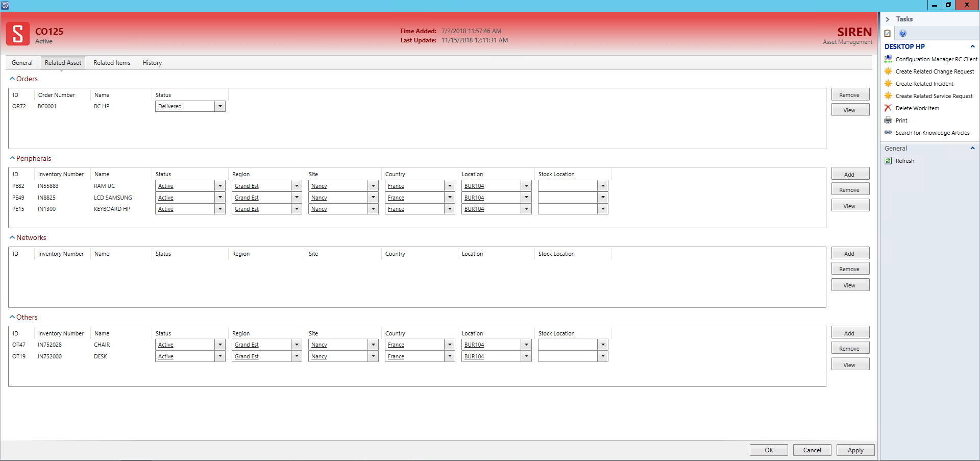Viewport: 980px width, 461px height.
Task: Switch to the History tab
Action: pyautogui.click(x=152, y=62)
